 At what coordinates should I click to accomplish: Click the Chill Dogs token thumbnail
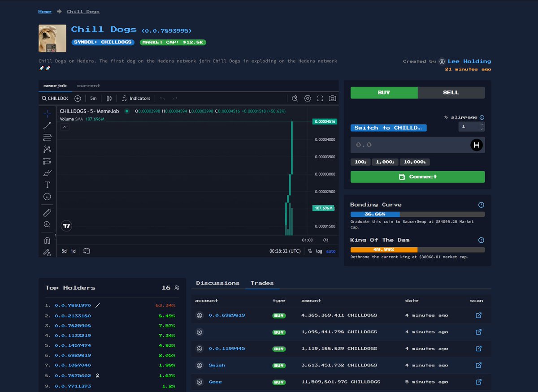coord(52,38)
